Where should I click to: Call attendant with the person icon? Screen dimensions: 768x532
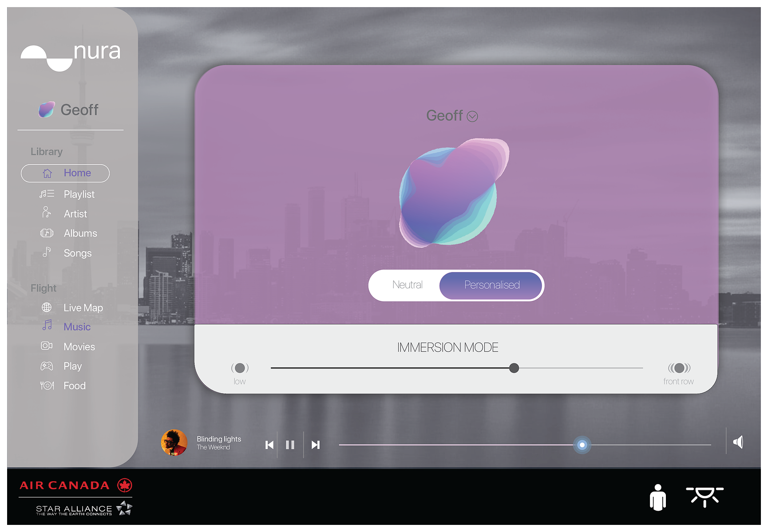(658, 497)
